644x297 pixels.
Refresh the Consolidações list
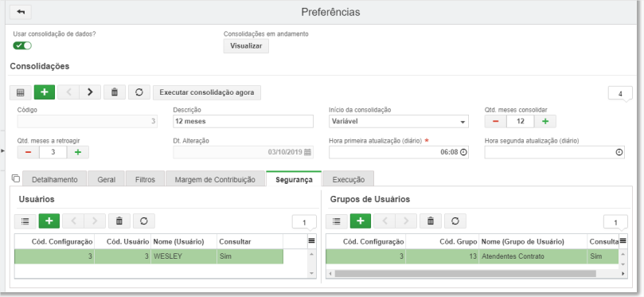[139, 92]
